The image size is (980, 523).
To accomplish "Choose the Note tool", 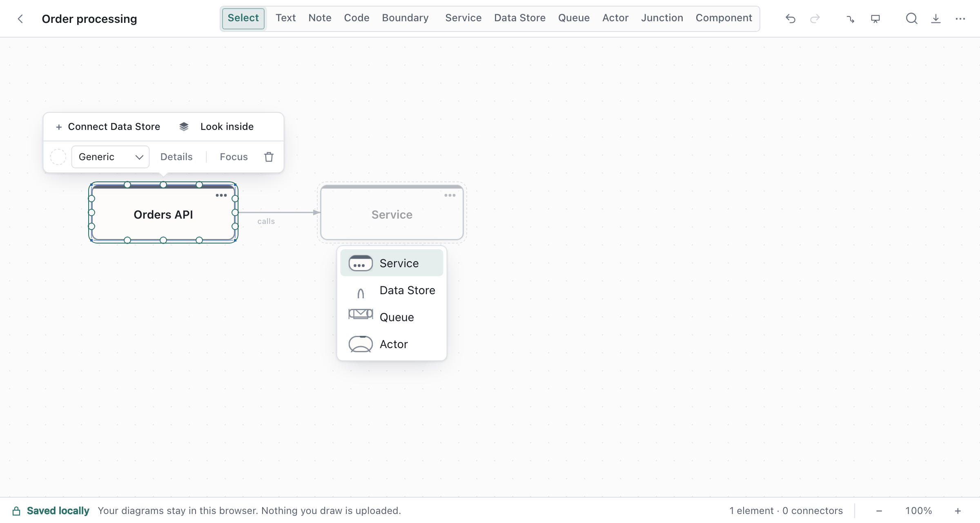I will [320, 18].
